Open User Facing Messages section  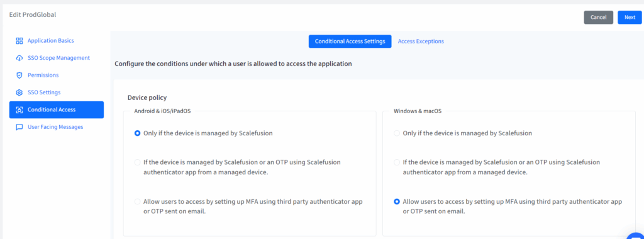tap(56, 127)
